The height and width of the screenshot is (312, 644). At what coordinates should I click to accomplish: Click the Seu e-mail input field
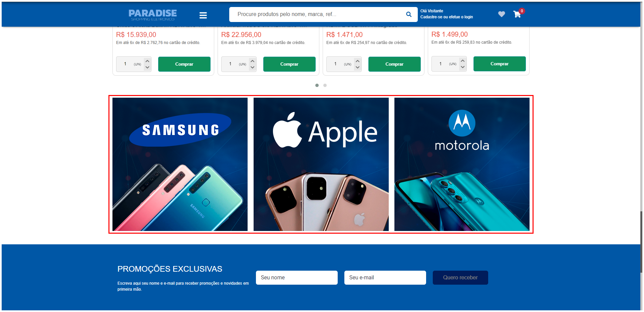pos(385,278)
